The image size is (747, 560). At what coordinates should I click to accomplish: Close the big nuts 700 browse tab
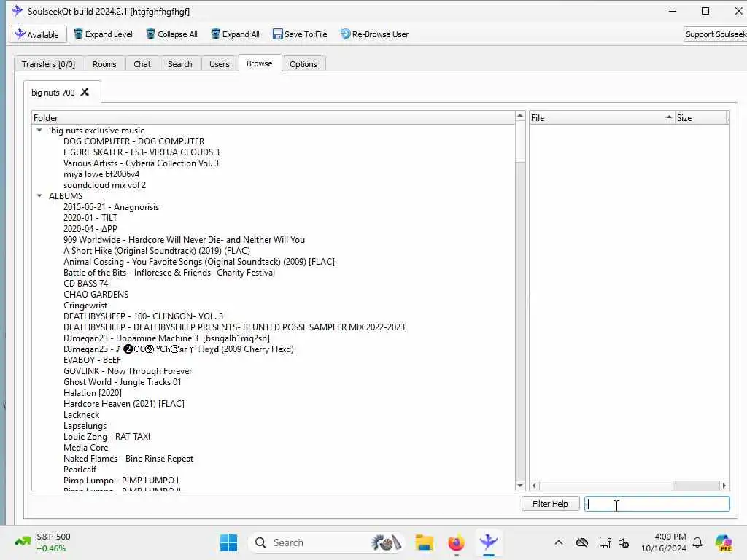(x=85, y=92)
